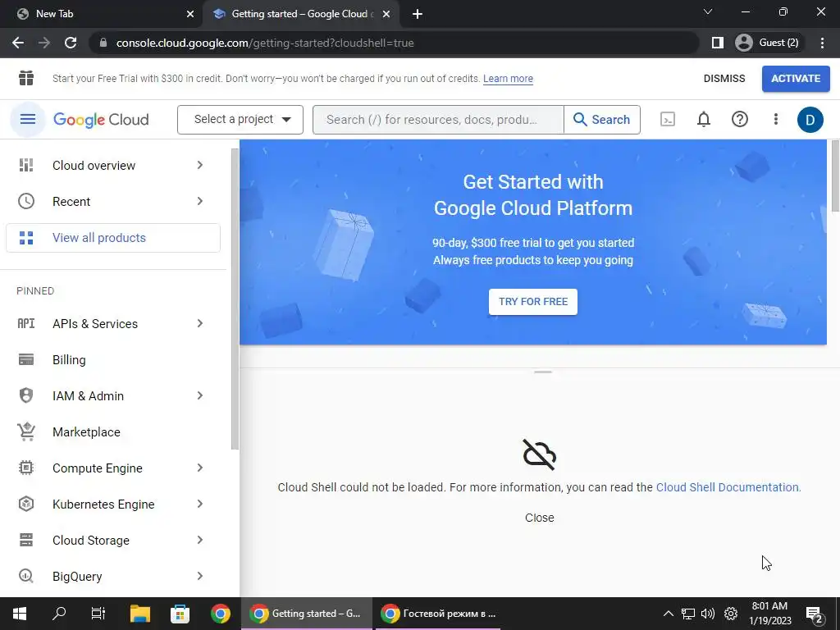840x630 pixels.
Task: Open Windows Start menu
Action: coord(20,614)
